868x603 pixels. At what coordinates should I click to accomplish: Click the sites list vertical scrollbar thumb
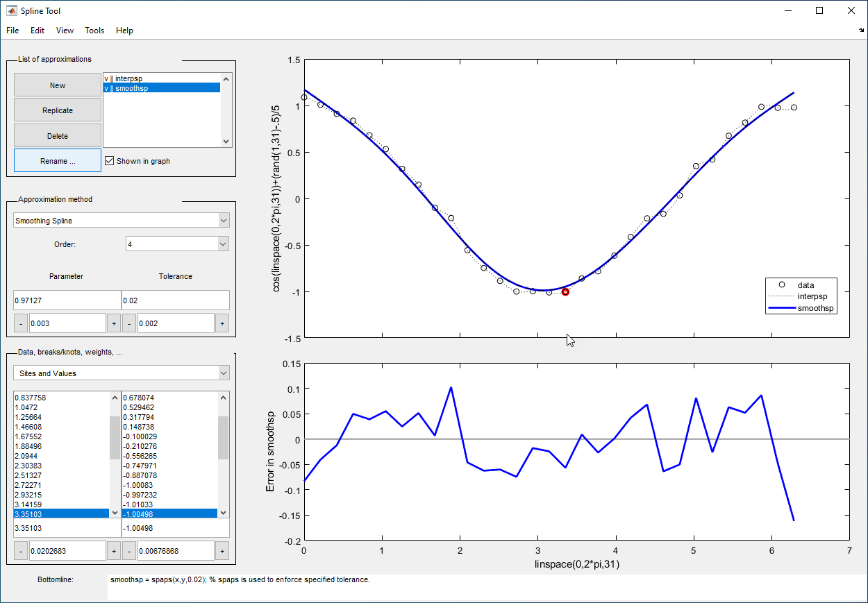[115, 438]
